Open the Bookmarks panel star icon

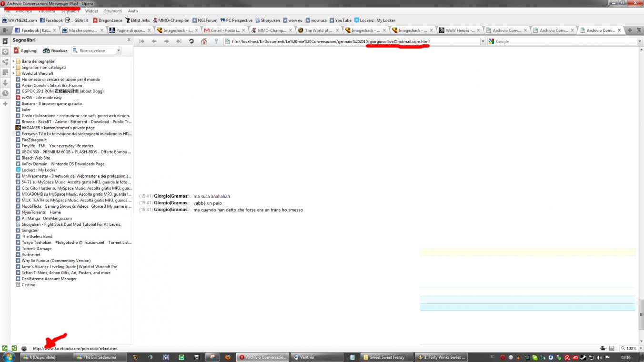5,41
